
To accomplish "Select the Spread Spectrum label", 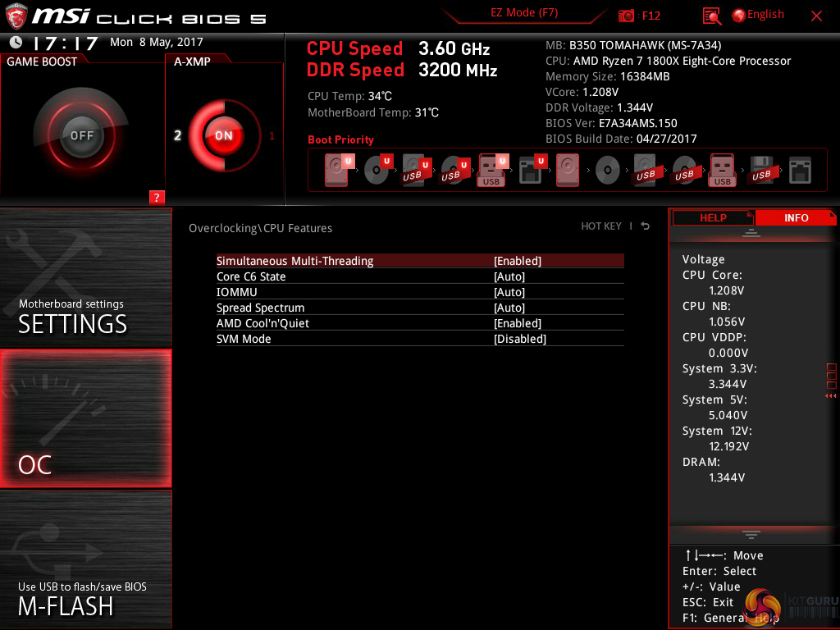I will (260, 308).
